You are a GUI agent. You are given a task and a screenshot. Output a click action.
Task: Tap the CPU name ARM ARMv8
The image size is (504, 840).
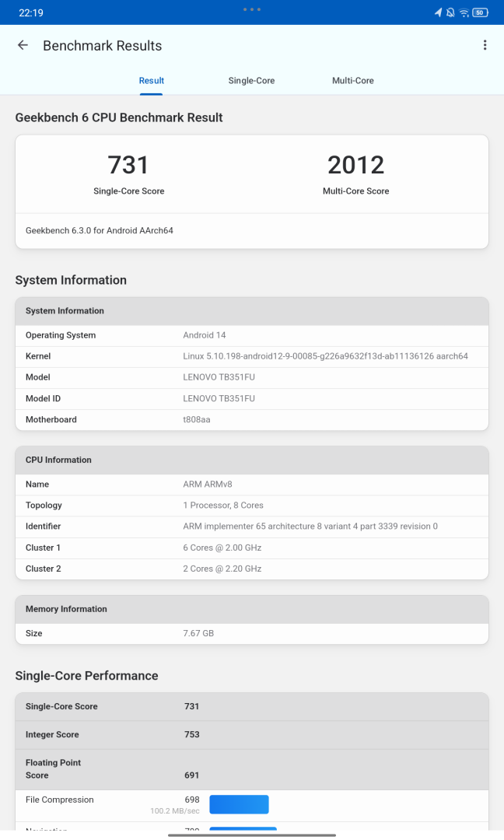pos(208,485)
